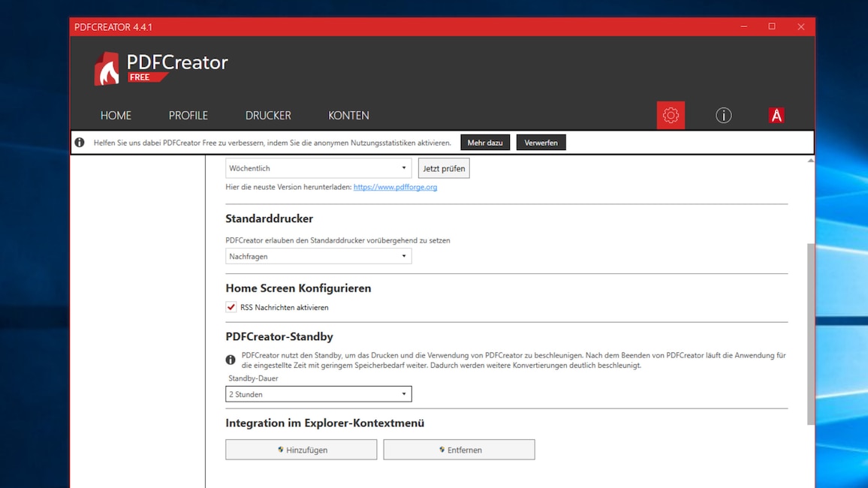
Task: Open the info circle icon in header
Action: point(724,115)
